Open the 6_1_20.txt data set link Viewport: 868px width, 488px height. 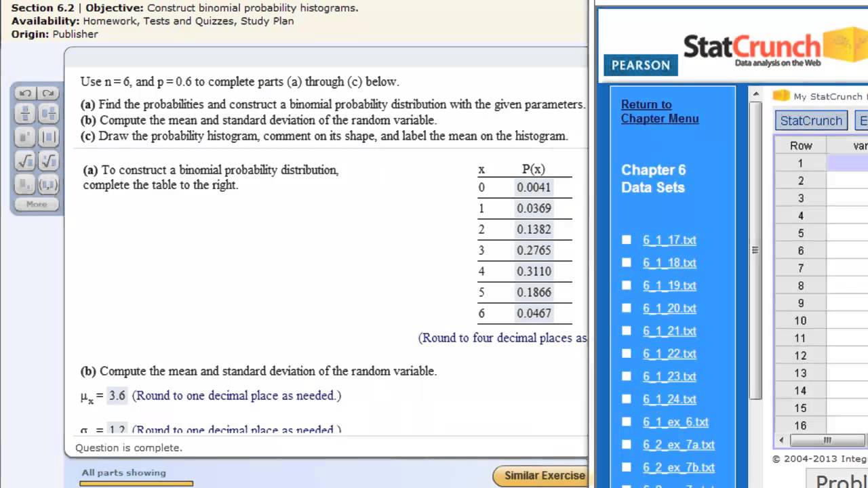(669, 308)
